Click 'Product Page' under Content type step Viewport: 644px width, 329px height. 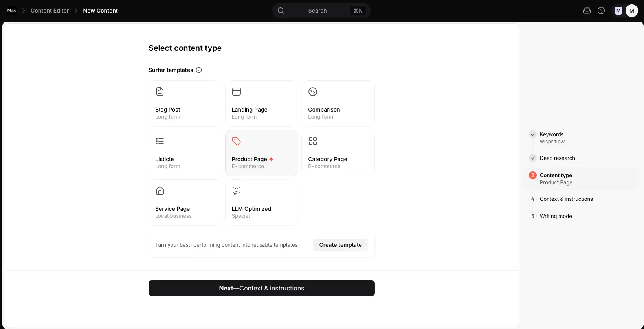coord(556,182)
